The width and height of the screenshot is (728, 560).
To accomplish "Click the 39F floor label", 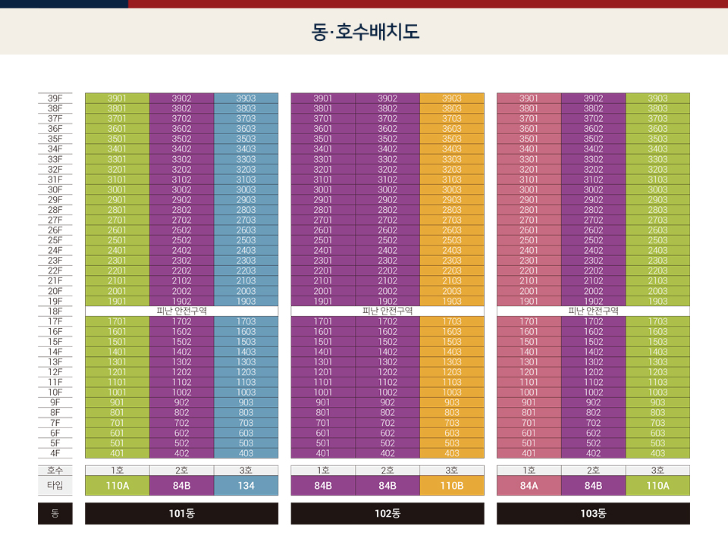I will pos(55,98).
